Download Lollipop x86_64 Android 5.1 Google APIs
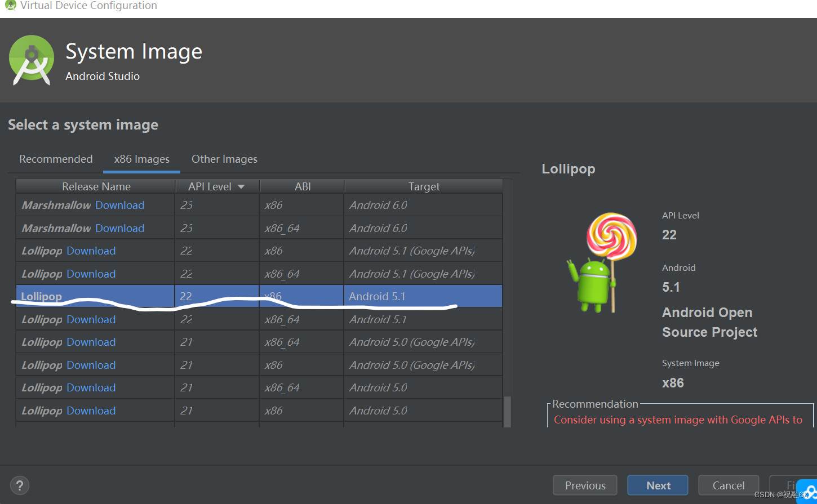The width and height of the screenshot is (817, 504). pos(91,274)
